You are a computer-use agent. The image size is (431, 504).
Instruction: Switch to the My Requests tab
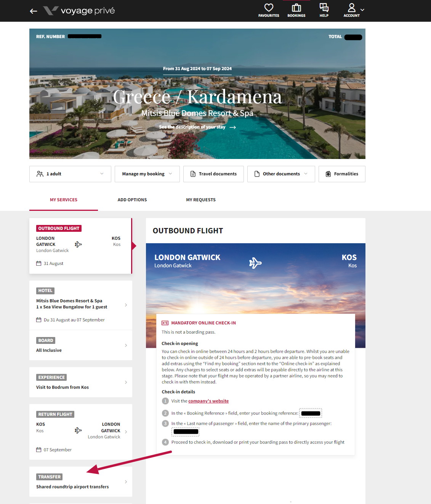click(201, 200)
